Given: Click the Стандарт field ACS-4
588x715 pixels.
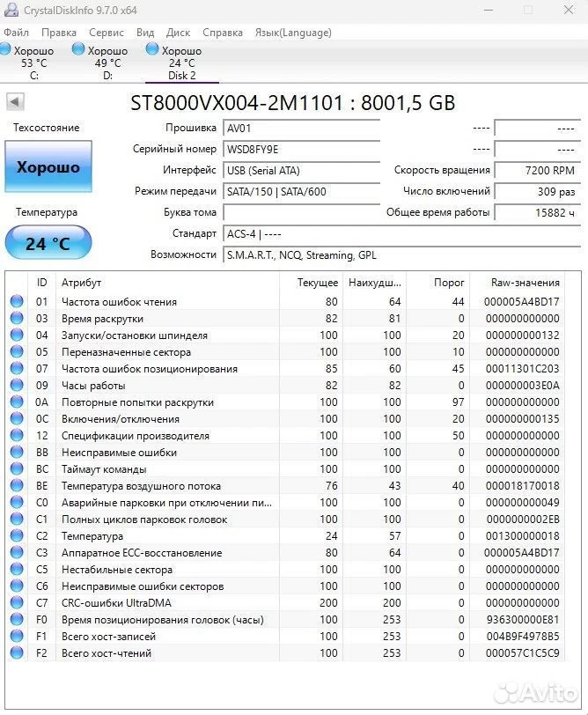Looking at the screenshot, I should pos(401,234).
